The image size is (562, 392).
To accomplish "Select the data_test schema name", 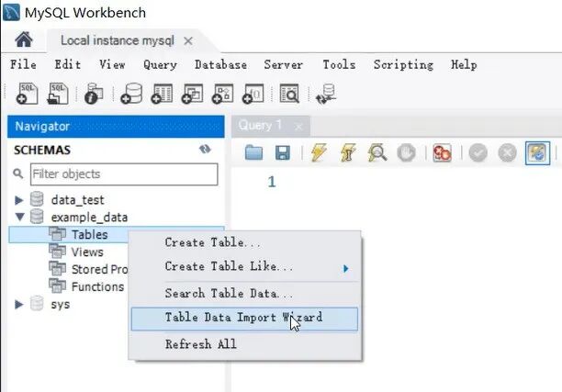I will pos(77,200).
